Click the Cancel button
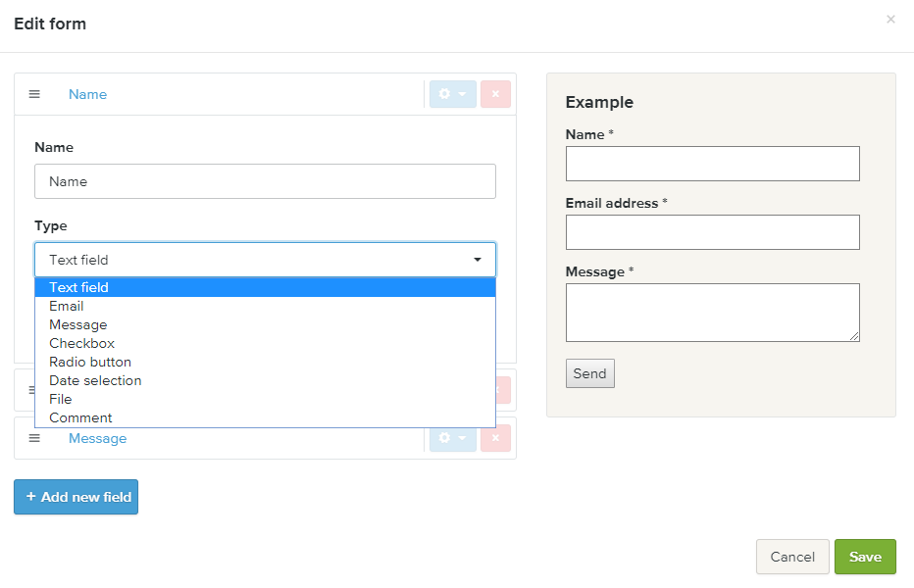Image resolution: width=914 pixels, height=588 pixels. coord(791,557)
